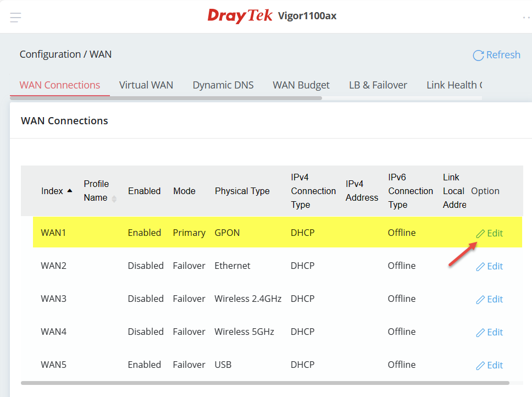Open the more options dots at top right
Screen dimensions: 532x397
pos(526,18)
